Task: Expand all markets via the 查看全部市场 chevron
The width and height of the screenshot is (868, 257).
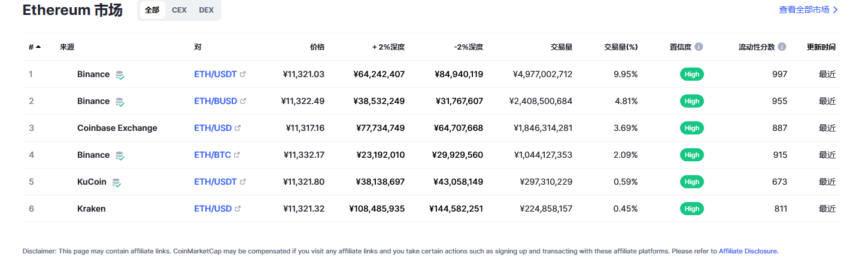Action: click(x=835, y=10)
